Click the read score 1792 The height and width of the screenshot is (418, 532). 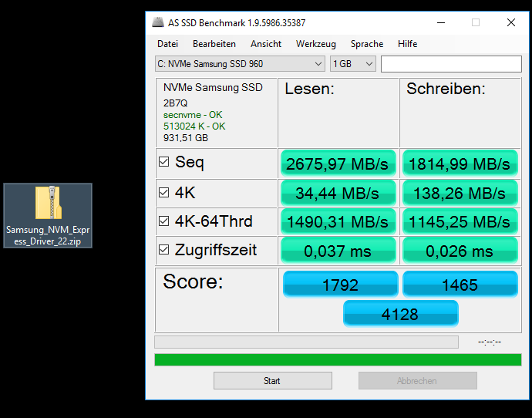340,285
